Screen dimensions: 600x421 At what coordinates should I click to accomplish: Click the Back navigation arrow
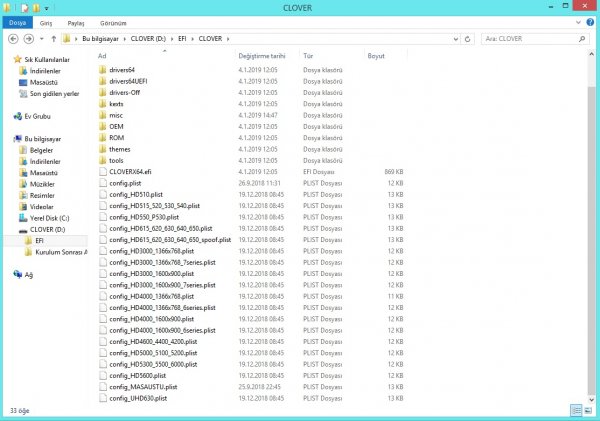(12, 38)
